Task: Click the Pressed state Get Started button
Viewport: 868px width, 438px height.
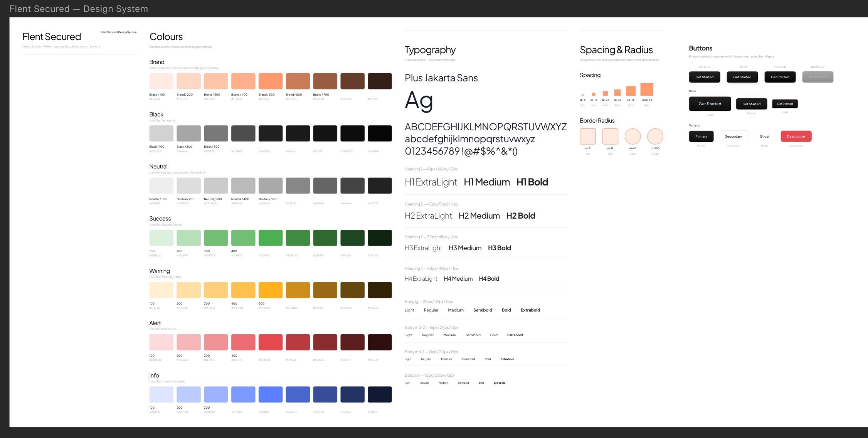Action: (780, 77)
